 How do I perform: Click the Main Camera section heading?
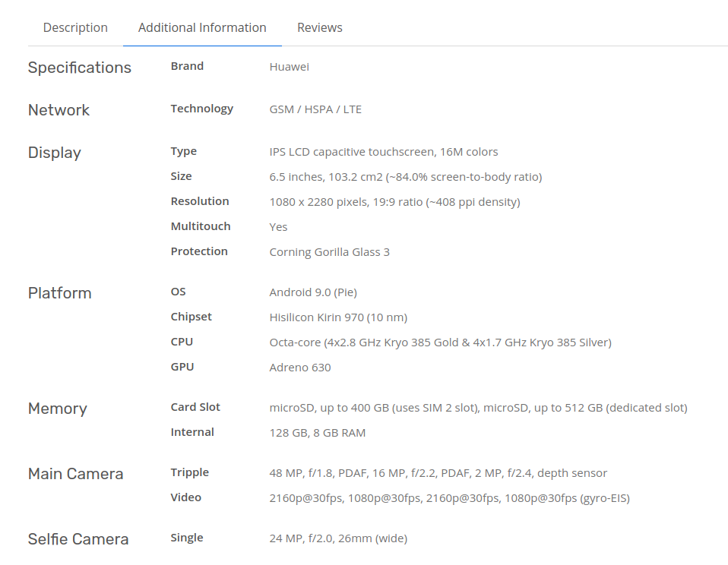75,474
